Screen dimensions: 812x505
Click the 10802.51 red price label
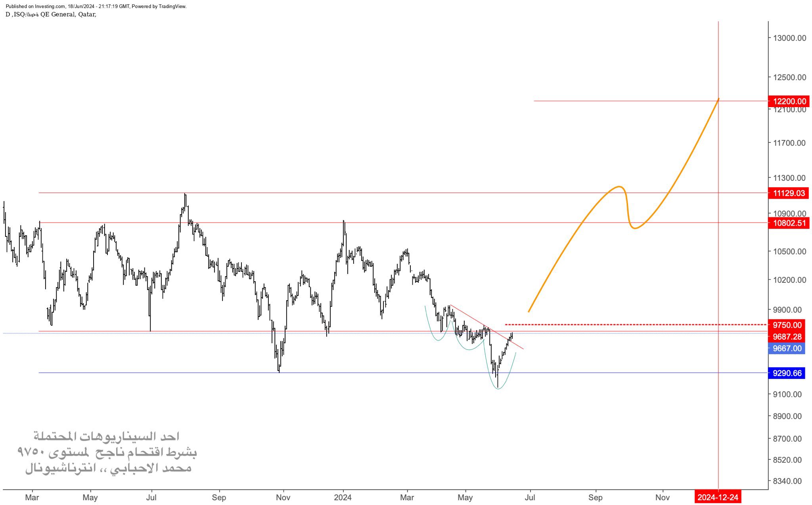click(x=789, y=223)
